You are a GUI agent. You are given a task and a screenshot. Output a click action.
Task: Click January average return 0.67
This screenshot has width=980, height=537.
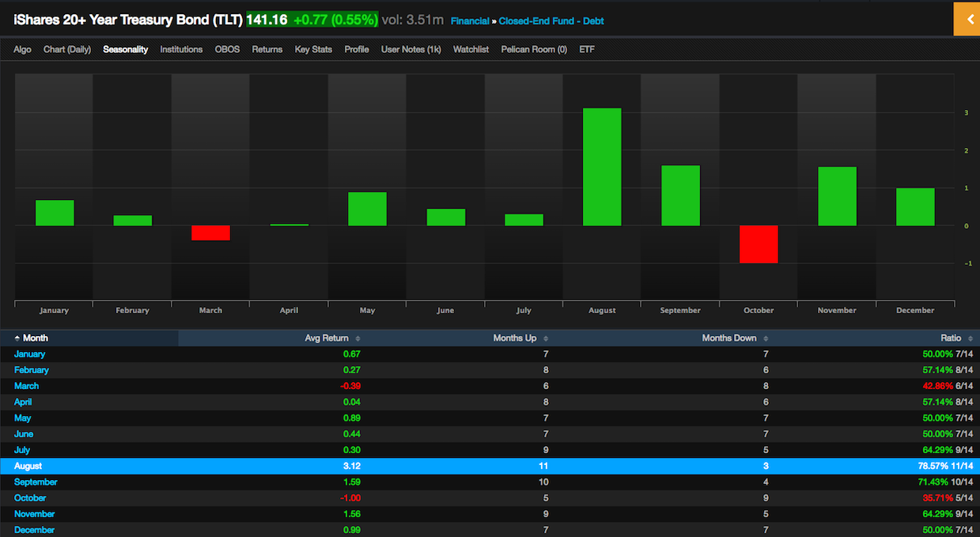(352, 354)
